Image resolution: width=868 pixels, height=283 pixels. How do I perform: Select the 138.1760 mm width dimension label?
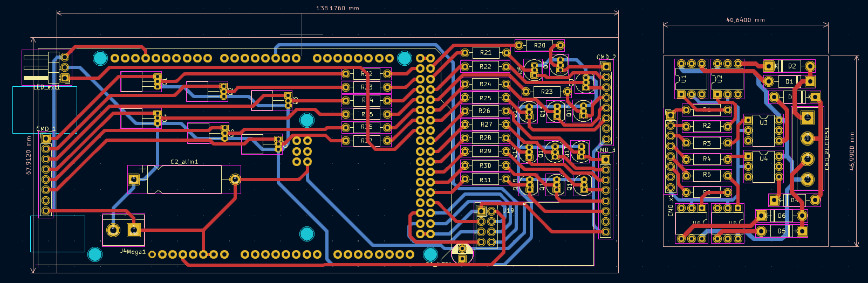(x=337, y=8)
